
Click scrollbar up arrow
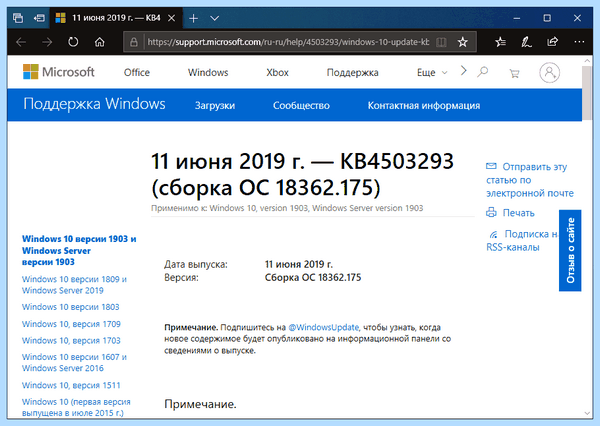tap(587, 60)
